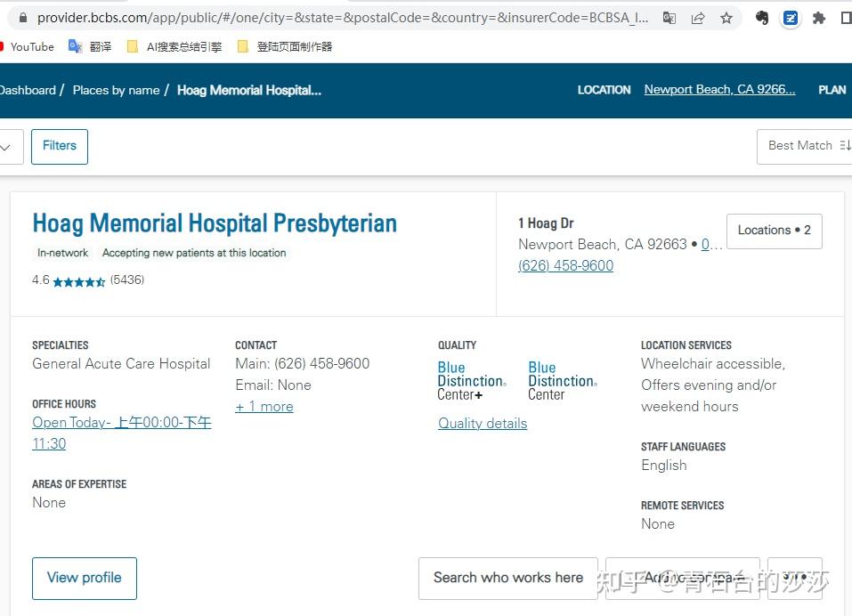Click the View profile button
Screen dimensions: 852x616
tap(85, 578)
